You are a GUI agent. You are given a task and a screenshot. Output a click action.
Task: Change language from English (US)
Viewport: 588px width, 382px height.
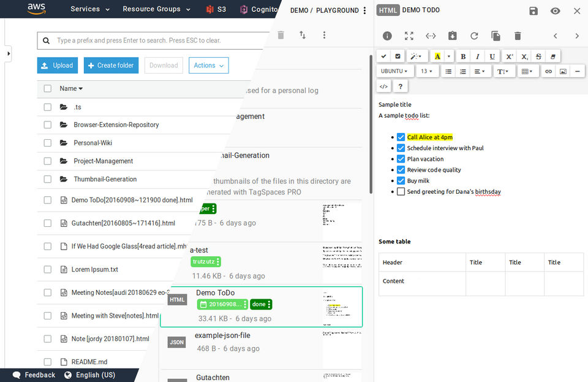(x=89, y=375)
